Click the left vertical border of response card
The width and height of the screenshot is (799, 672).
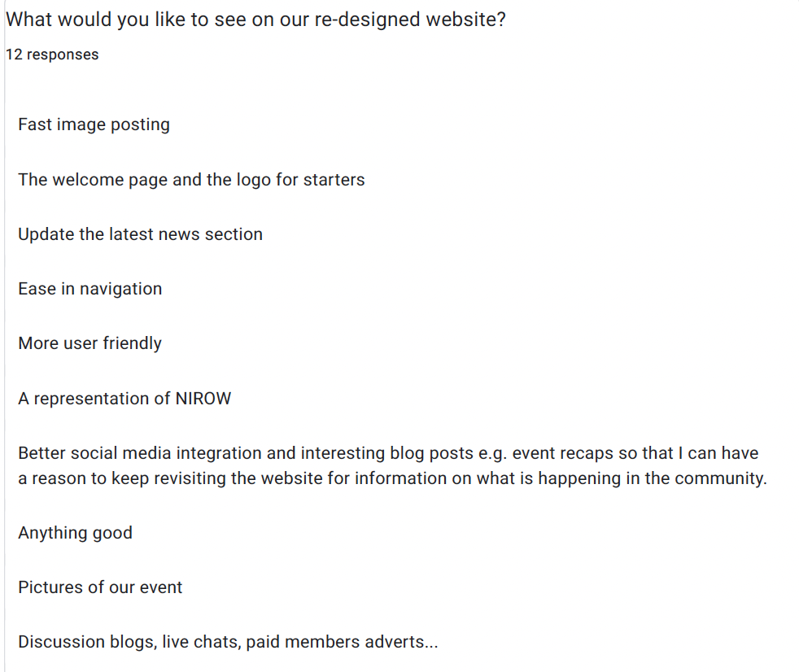4,366
